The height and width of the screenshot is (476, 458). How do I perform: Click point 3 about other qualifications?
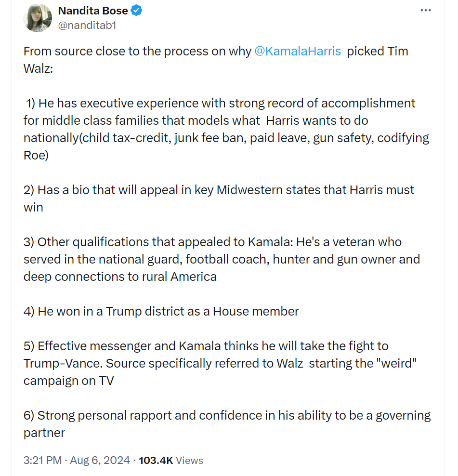click(x=222, y=259)
